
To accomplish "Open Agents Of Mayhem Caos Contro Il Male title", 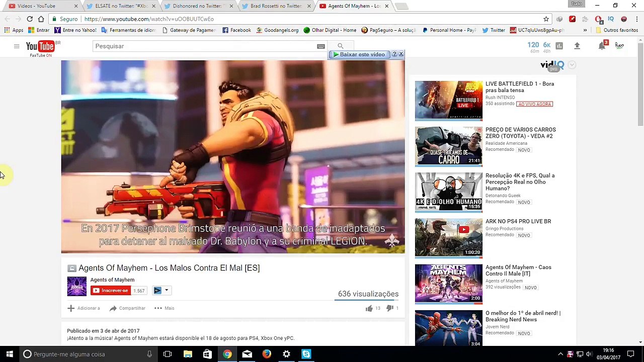I will click(x=518, y=270).
